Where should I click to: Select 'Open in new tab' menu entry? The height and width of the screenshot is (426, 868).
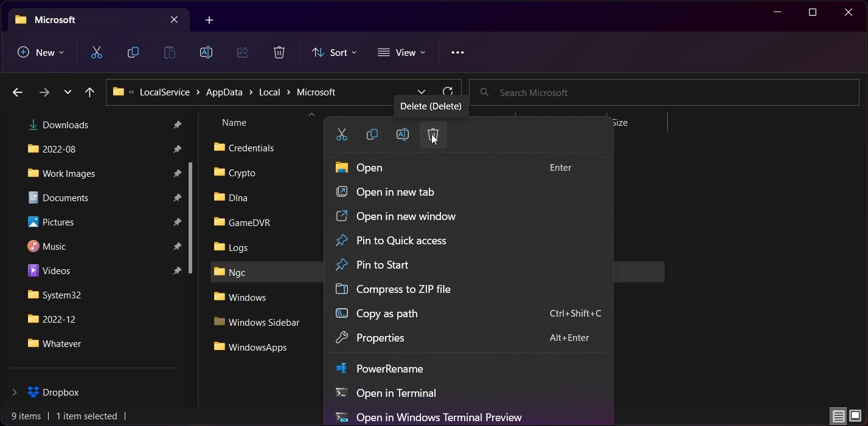tap(395, 192)
